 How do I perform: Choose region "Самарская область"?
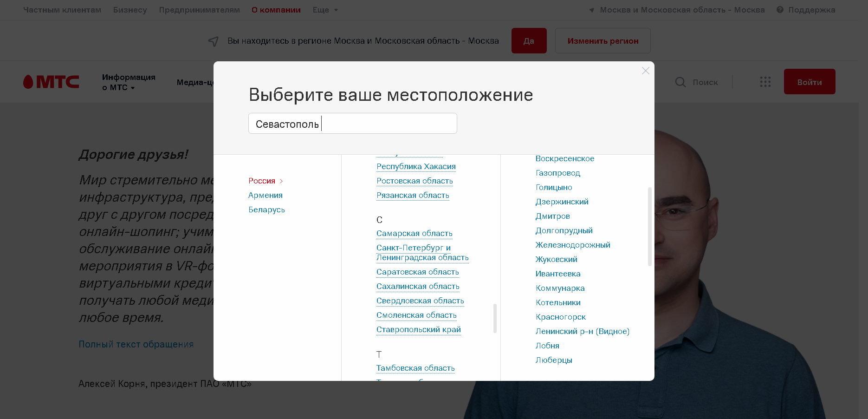point(414,233)
